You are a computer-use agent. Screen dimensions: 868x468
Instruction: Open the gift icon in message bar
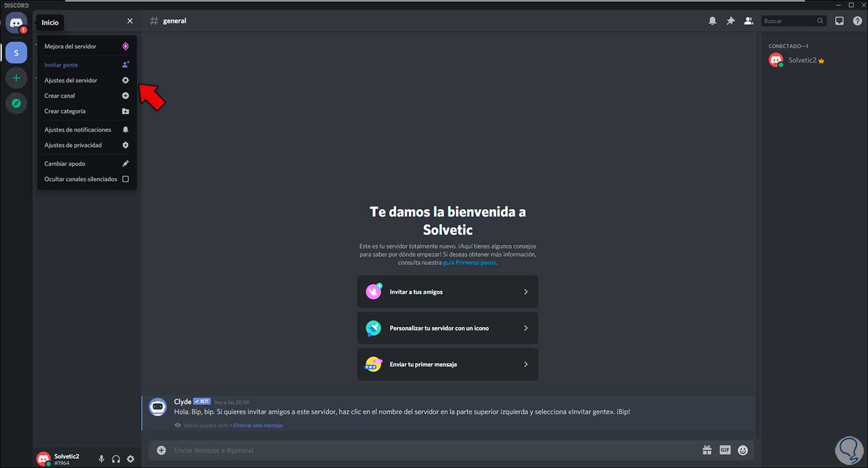pos(707,450)
